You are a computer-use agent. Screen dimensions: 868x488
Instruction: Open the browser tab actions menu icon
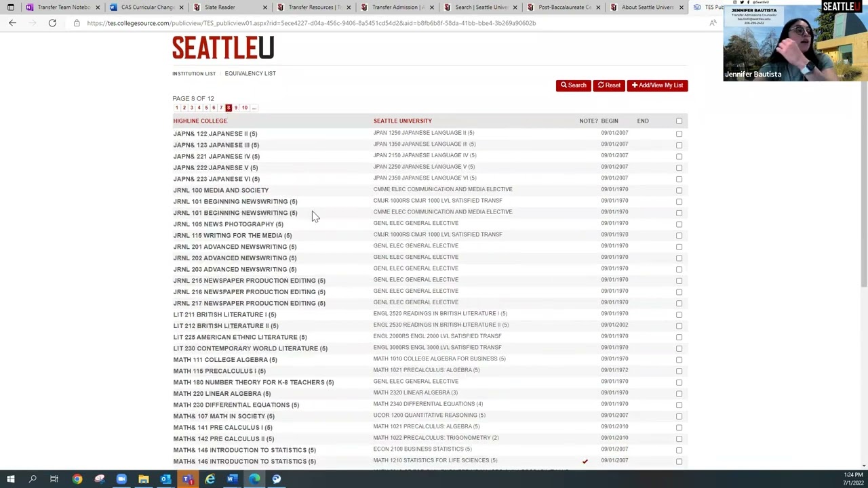[x=11, y=7]
